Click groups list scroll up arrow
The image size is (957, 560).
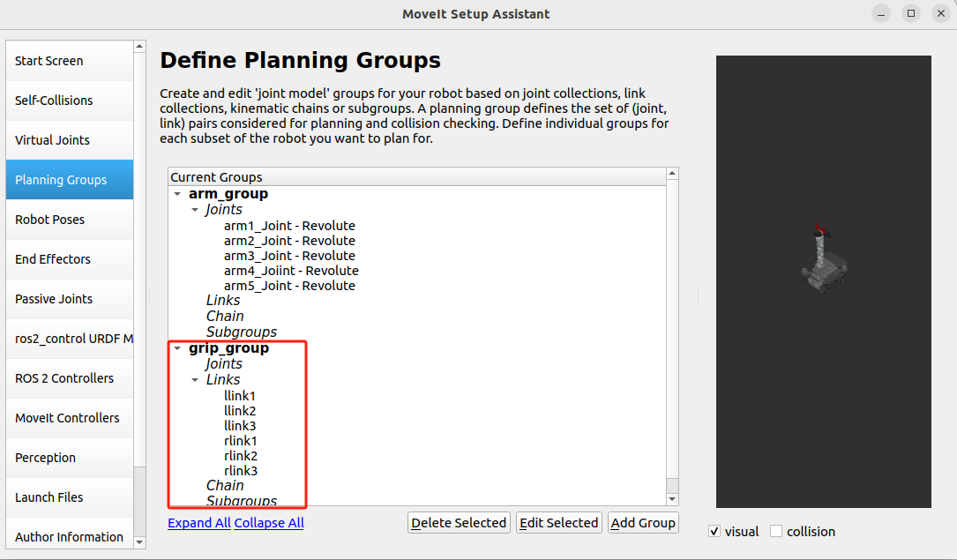672,173
